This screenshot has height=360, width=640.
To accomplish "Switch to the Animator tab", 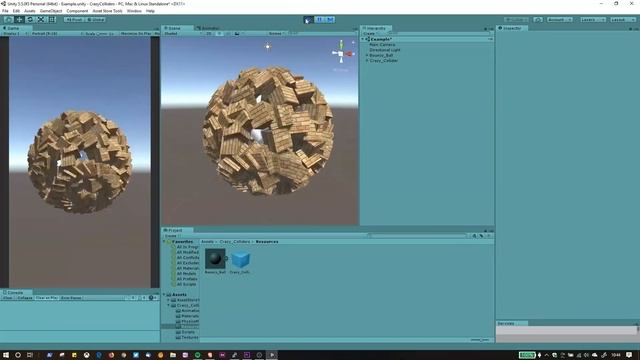I will tap(208, 28).
